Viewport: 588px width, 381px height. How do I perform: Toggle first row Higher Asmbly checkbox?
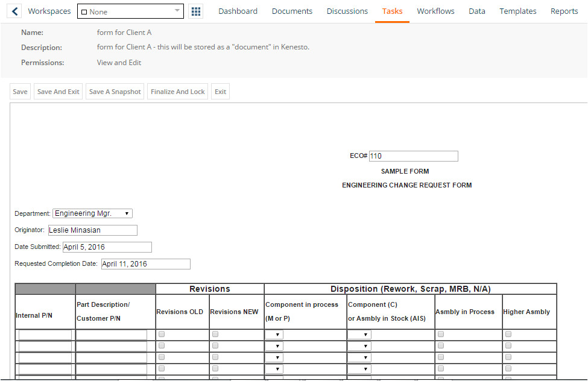pos(508,334)
